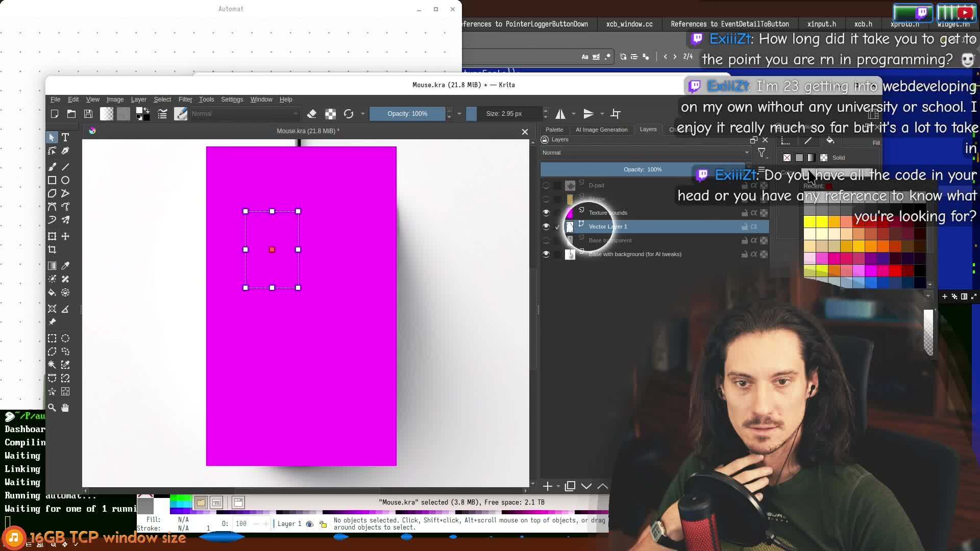Toggle visibility of Vector Layer 1
Screen dimensions: 980x551
pos(546,227)
